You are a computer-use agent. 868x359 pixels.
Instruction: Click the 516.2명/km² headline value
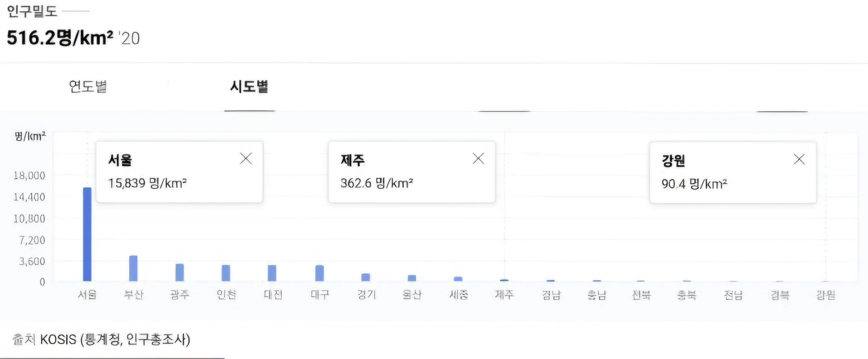click(x=60, y=38)
